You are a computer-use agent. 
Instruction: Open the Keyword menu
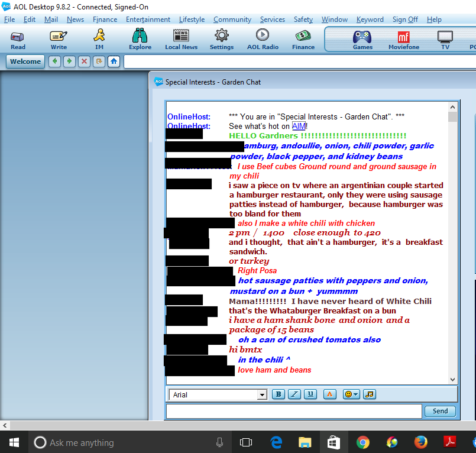[x=370, y=20]
